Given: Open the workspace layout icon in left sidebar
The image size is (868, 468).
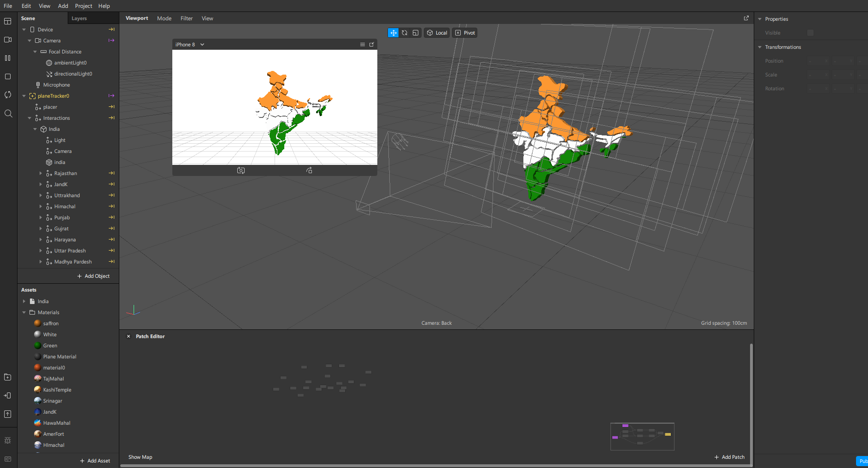Looking at the screenshot, I should tap(8, 21).
